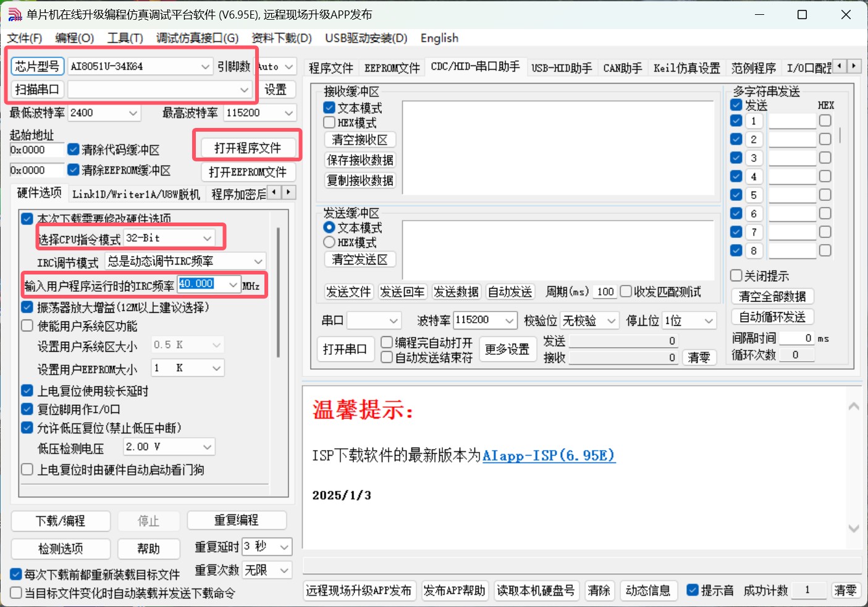Expand the 芯片型号 AI8051U-34K64 dropdown

(205, 67)
